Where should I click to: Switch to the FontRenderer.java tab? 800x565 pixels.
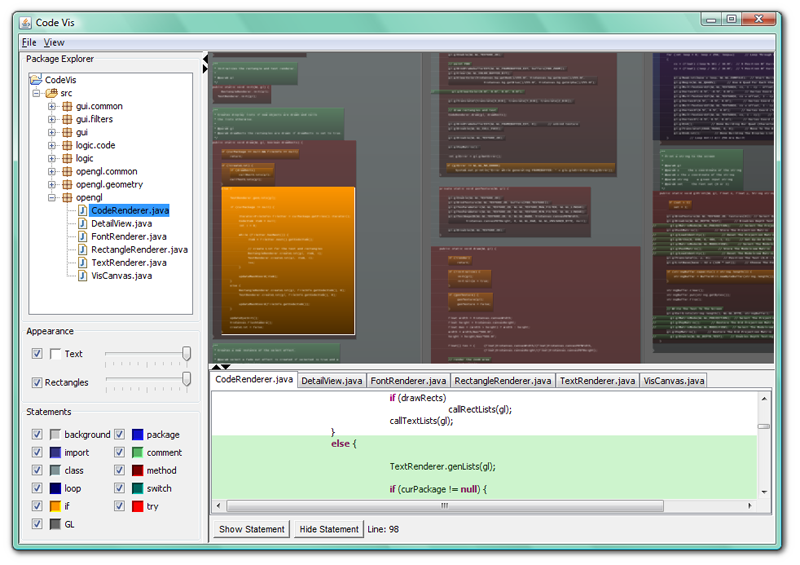[x=408, y=381]
